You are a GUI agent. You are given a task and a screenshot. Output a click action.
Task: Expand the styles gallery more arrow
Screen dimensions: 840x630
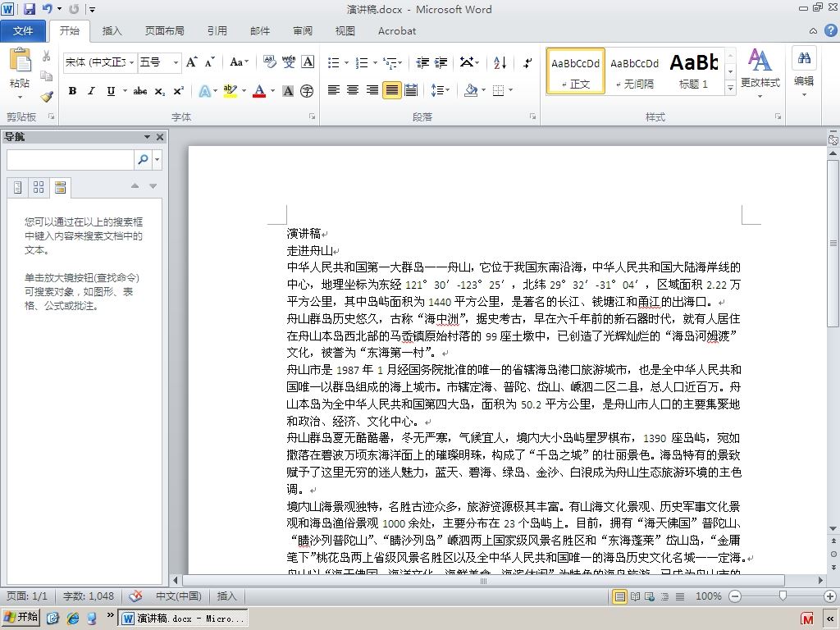pyautogui.click(x=730, y=88)
